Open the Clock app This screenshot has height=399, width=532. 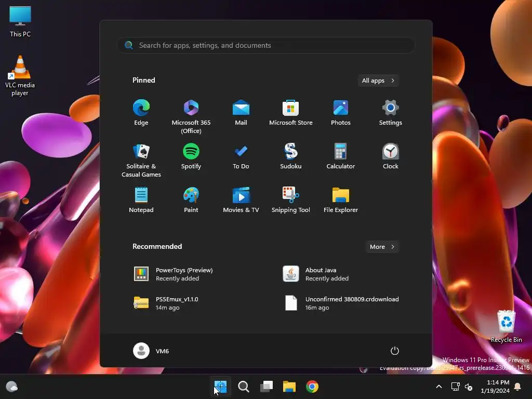click(x=391, y=156)
